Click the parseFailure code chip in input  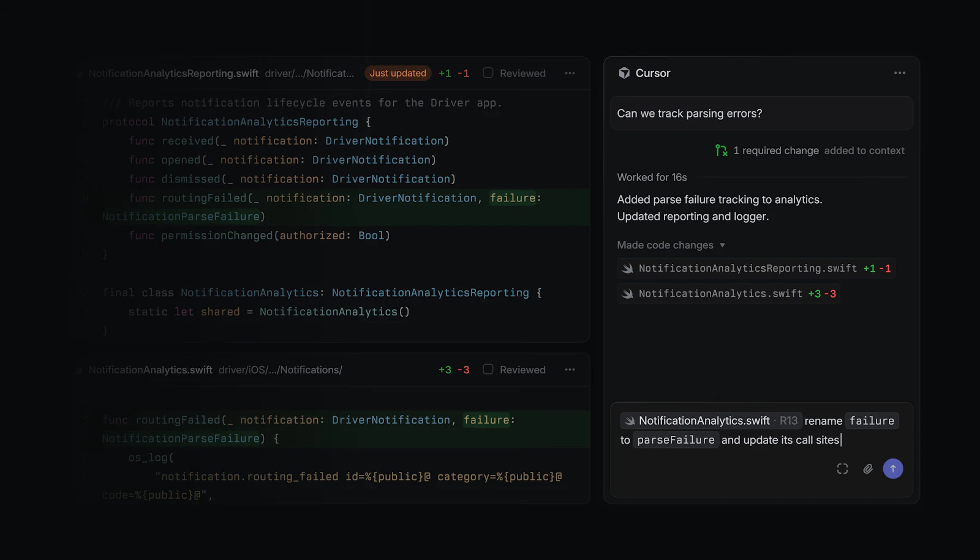click(x=676, y=440)
